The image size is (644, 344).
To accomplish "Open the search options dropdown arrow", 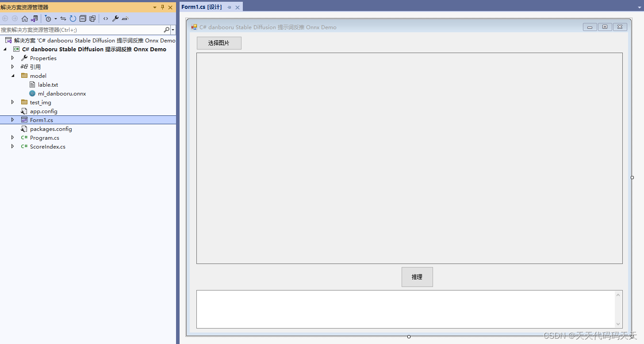I will [173, 30].
